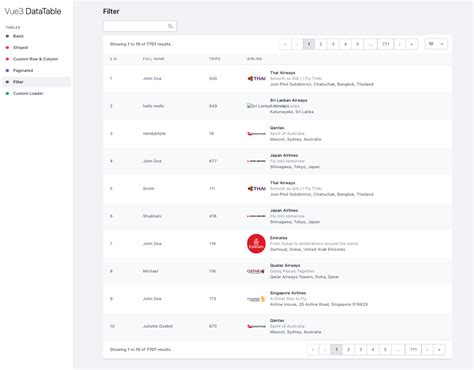Go to next page in top pagination
The height and width of the screenshot is (370, 474).
[x=400, y=44]
